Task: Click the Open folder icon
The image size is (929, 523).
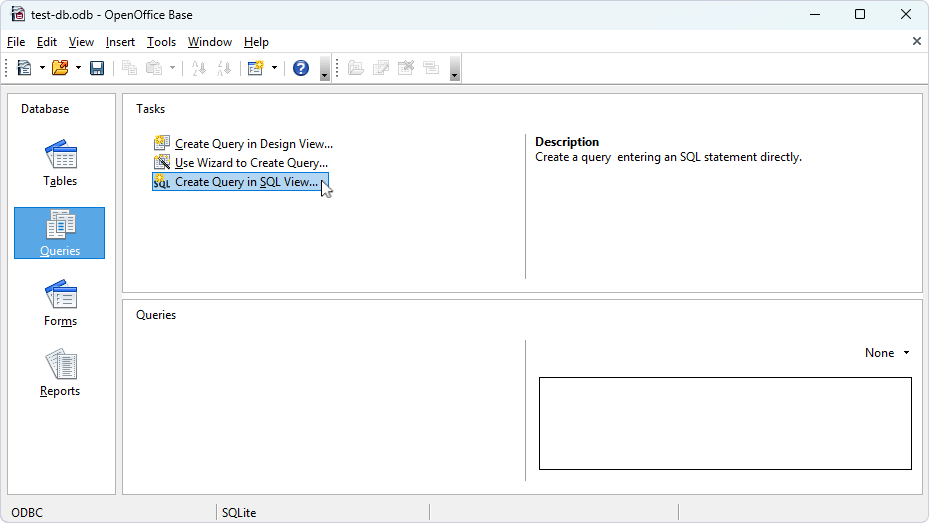Action: pyautogui.click(x=60, y=68)
